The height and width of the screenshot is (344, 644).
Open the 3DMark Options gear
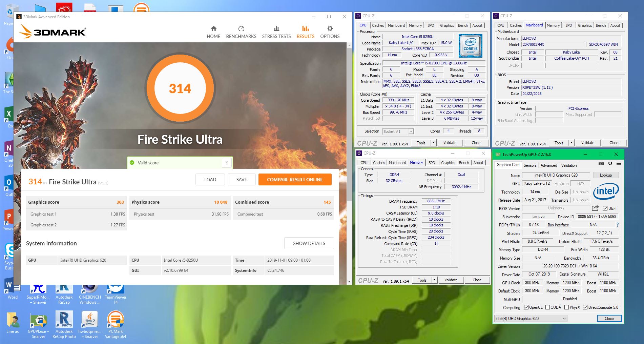[x=330, y=32]
